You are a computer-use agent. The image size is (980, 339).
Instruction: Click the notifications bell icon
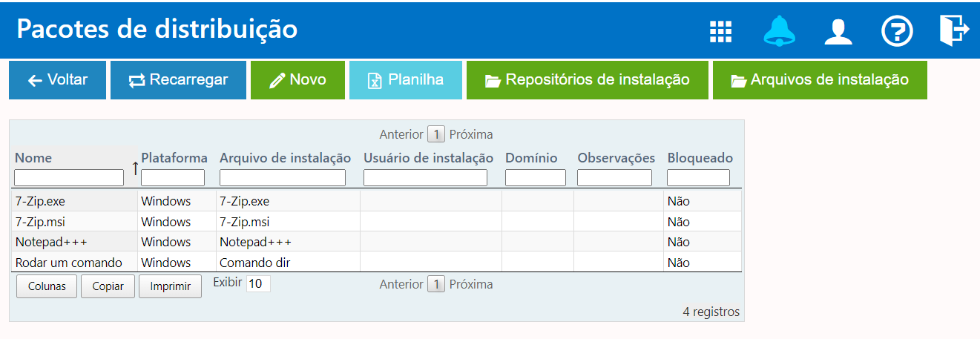coord(779,31)
